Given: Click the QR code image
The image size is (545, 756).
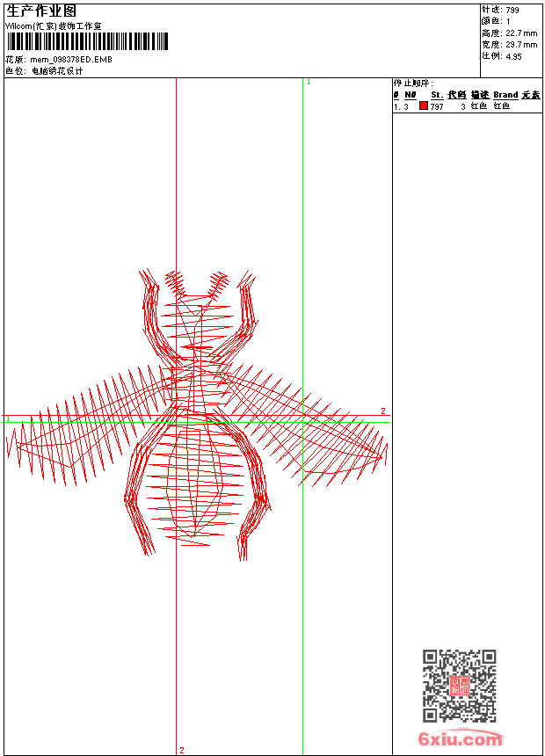Looking at the screenshot, I should point(459,686).
